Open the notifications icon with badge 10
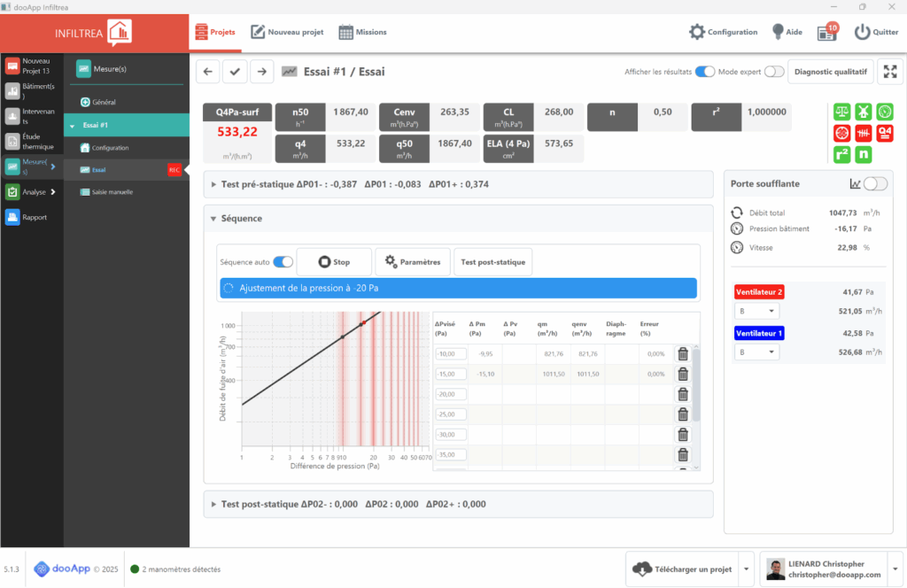Viewport: 907px width, 588px height. point(827,32)
